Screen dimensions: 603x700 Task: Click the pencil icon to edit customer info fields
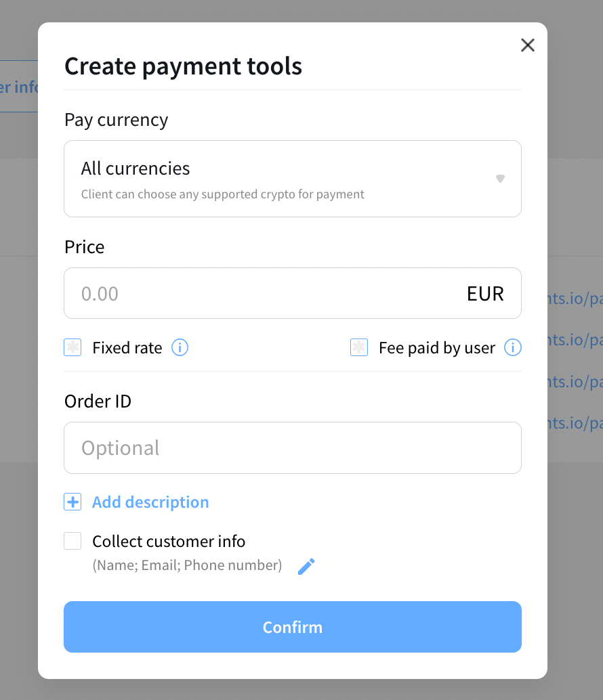307,566
